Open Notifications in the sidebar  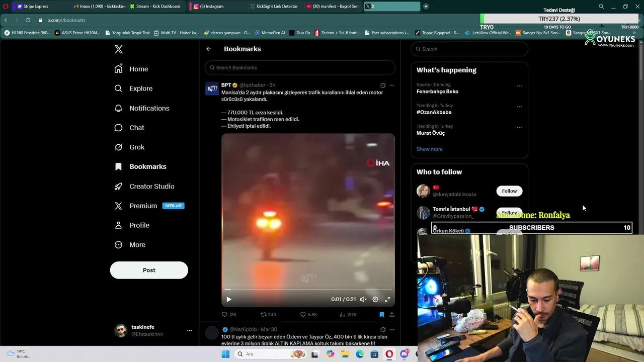pyautogui.click(x=142, y=108)
